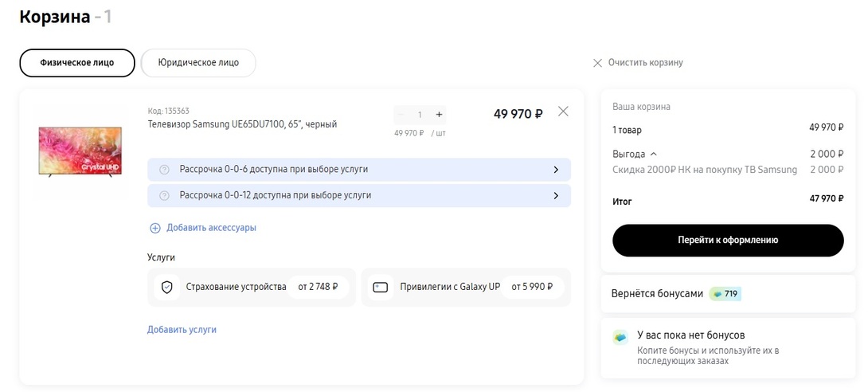Expand the 0-0-6 installment row arrow

coord(556,170)
